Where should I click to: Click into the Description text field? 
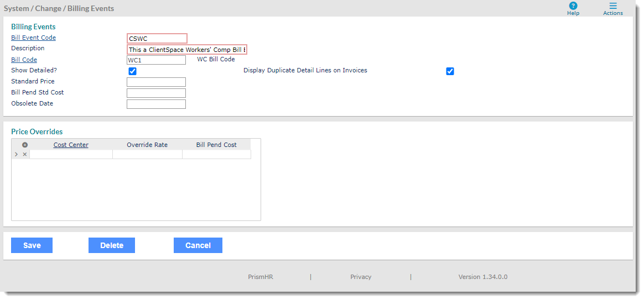186,50
